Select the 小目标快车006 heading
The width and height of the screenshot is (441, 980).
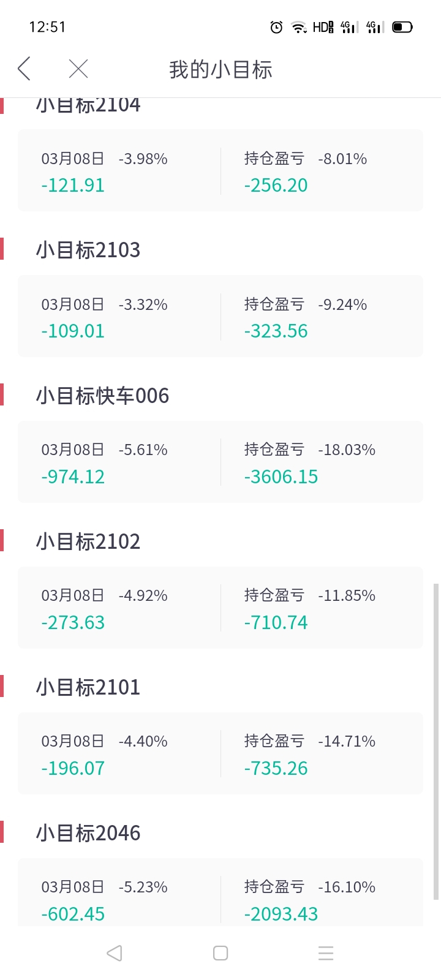[x=102, y=396]
